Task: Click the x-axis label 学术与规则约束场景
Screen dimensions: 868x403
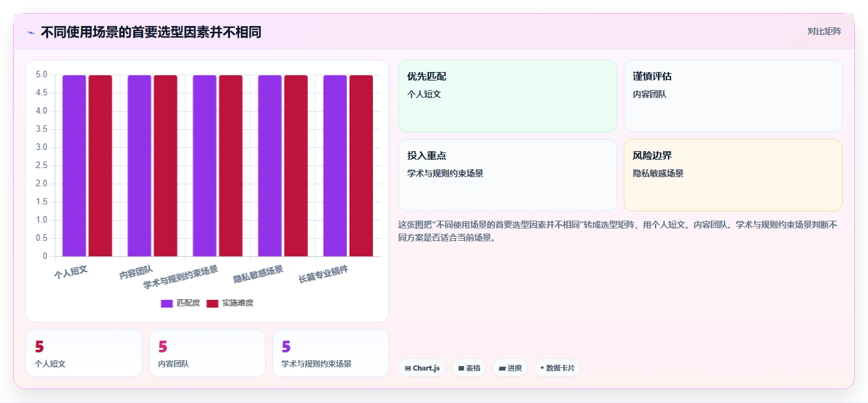Action: [181, 277]
